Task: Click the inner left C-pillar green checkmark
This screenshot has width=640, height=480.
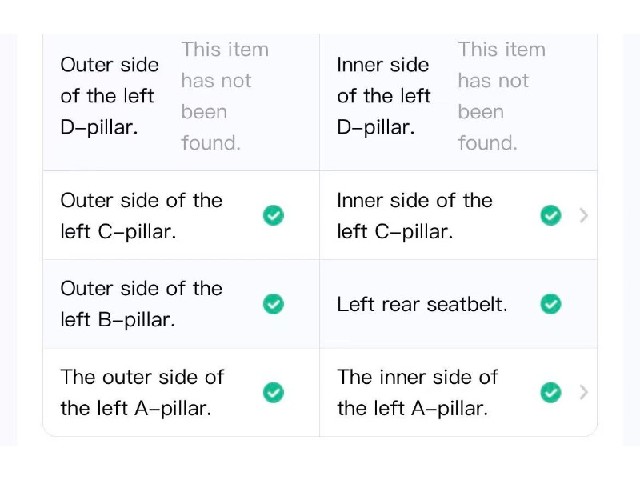Action: coord(551,216)
